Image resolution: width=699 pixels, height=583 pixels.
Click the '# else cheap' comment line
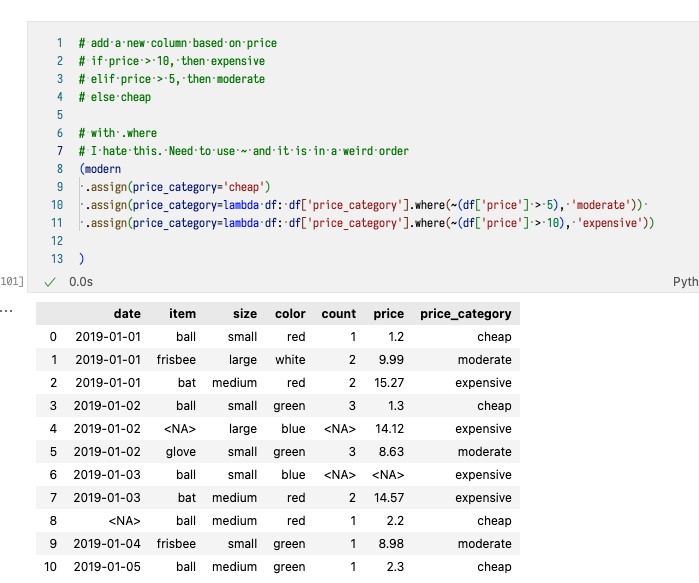pyautogui.click(x=115, y=97)
